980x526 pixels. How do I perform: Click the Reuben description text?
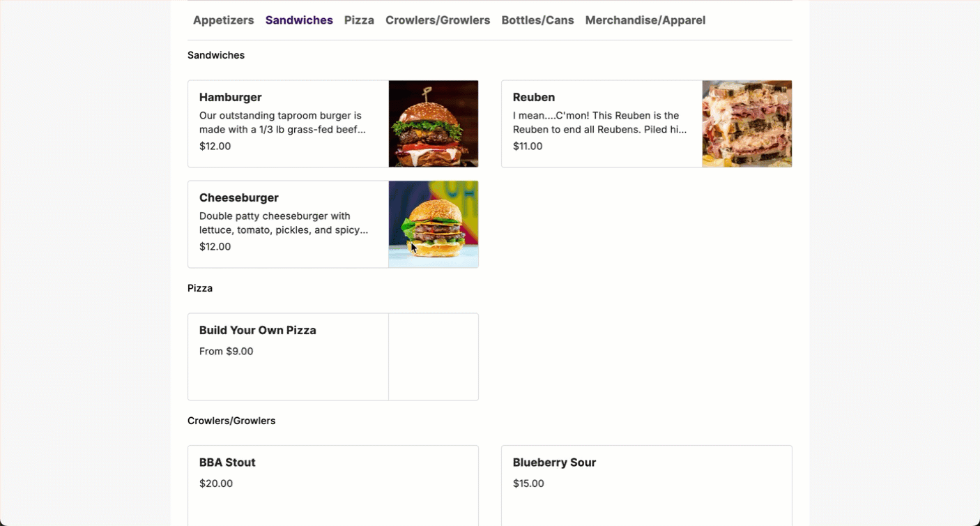pyautogui.click(x=599, y=122)
